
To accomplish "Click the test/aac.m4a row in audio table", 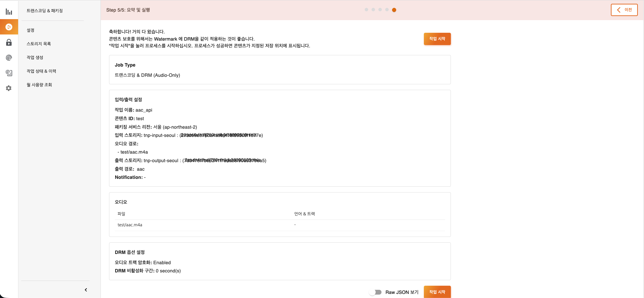I will [130, 225].
